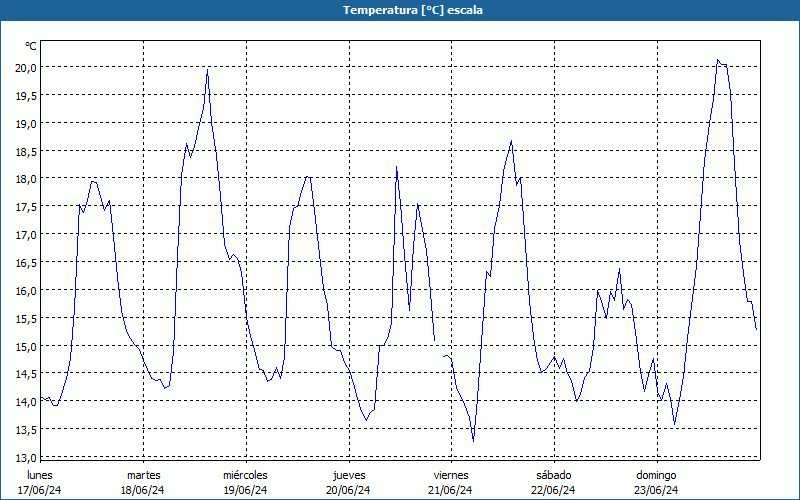
Task: Click the 'viernes' day label
Action: (x=451, y=475)
